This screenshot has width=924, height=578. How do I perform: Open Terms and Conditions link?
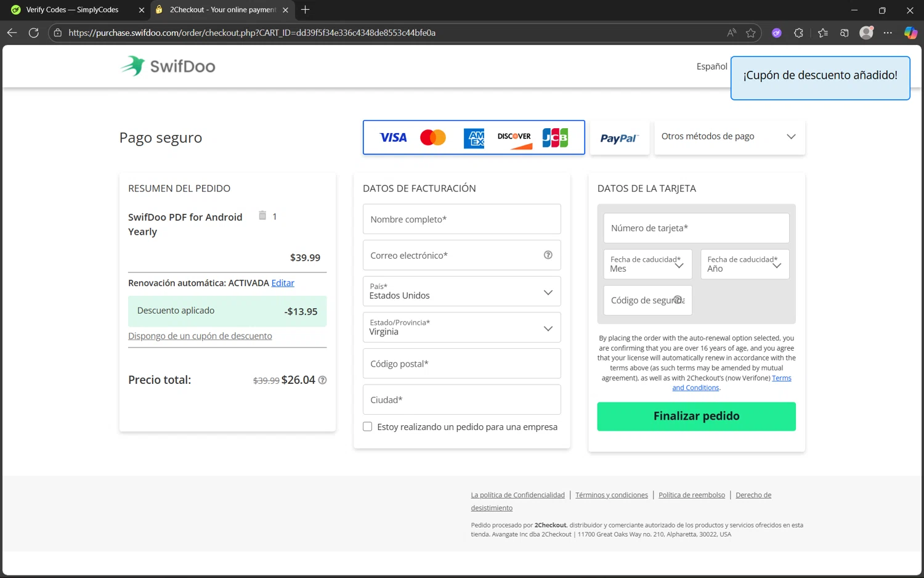coord(731,383)
